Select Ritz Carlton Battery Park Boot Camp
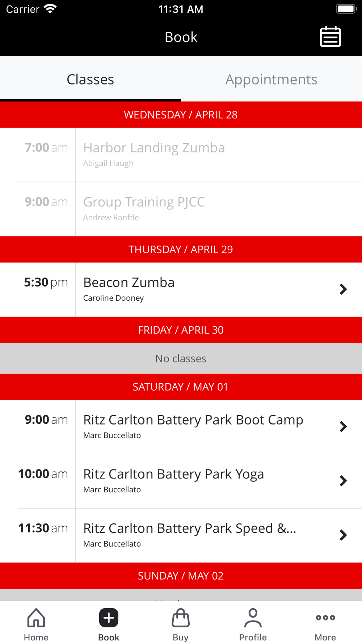The height and width of the screenshot is (644, 362). tap(193, 420)
